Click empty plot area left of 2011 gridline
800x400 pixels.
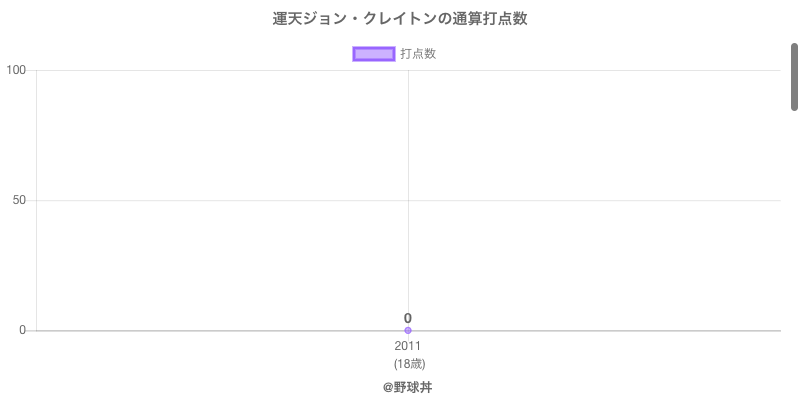coord(220,140)
